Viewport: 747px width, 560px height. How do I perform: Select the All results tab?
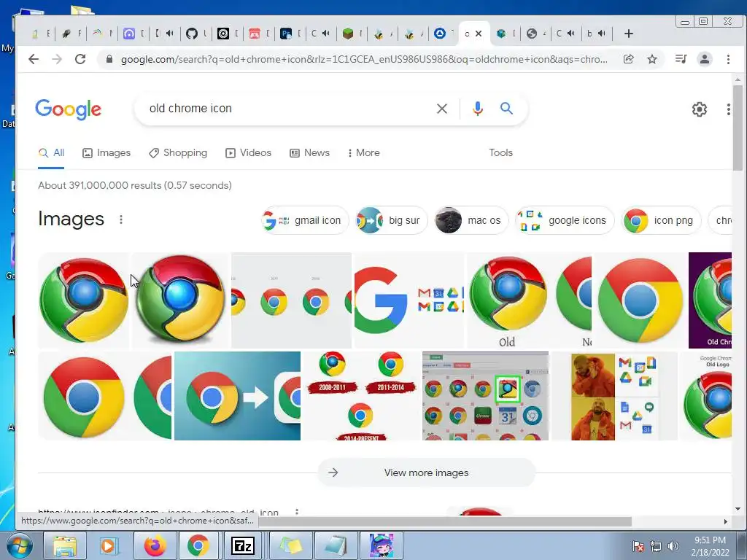[x=51, y=153]
